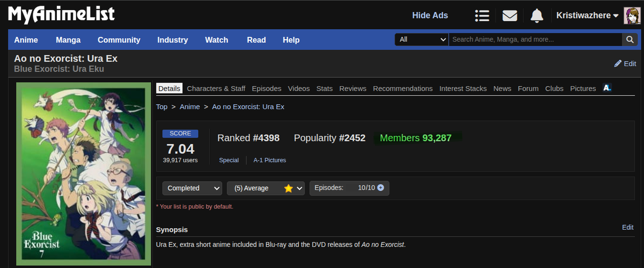
Task: Click the SCORE label badge
Action: 180,133
